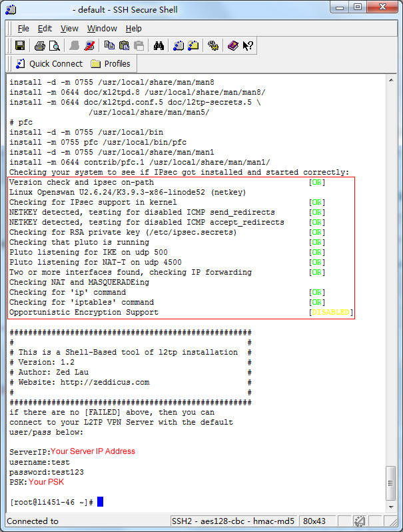Open Settings gear toolbar icon
The height and width of the screenshot is (532, 403).
[213, 45]
